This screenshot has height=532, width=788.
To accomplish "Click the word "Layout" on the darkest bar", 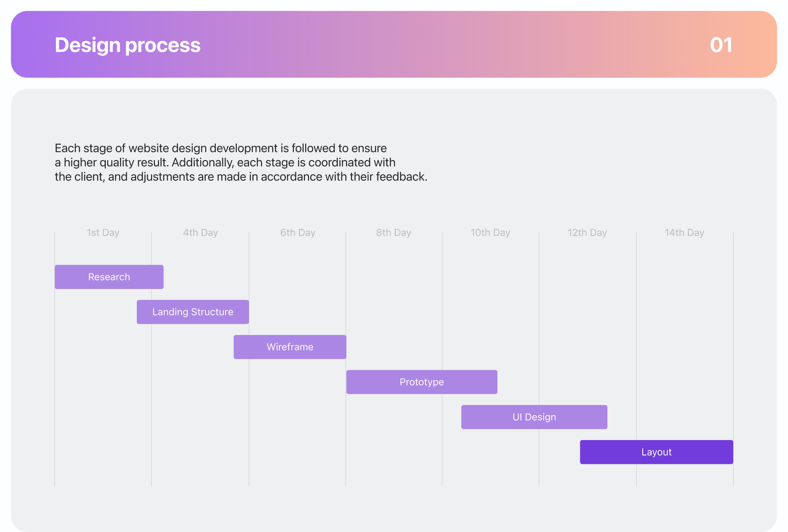I will click(656, 452).
